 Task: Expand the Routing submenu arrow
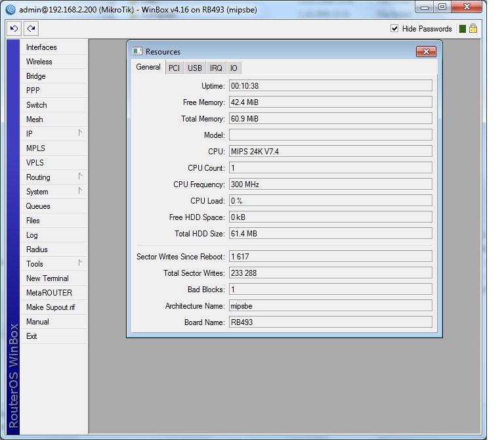coord(80,177)
